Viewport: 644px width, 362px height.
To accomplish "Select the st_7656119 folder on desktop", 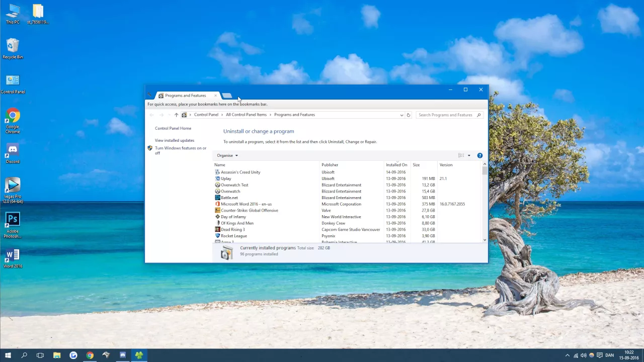I will tap(38, 14).
